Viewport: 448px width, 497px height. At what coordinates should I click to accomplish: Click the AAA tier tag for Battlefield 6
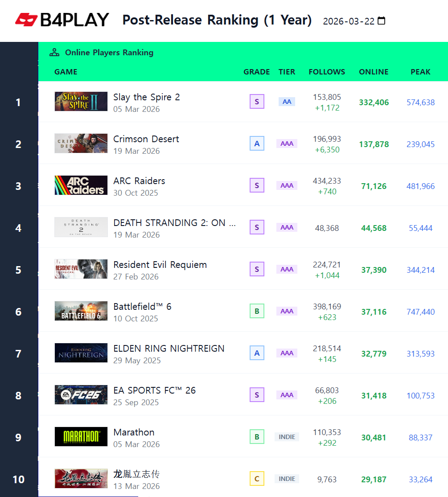287,311
